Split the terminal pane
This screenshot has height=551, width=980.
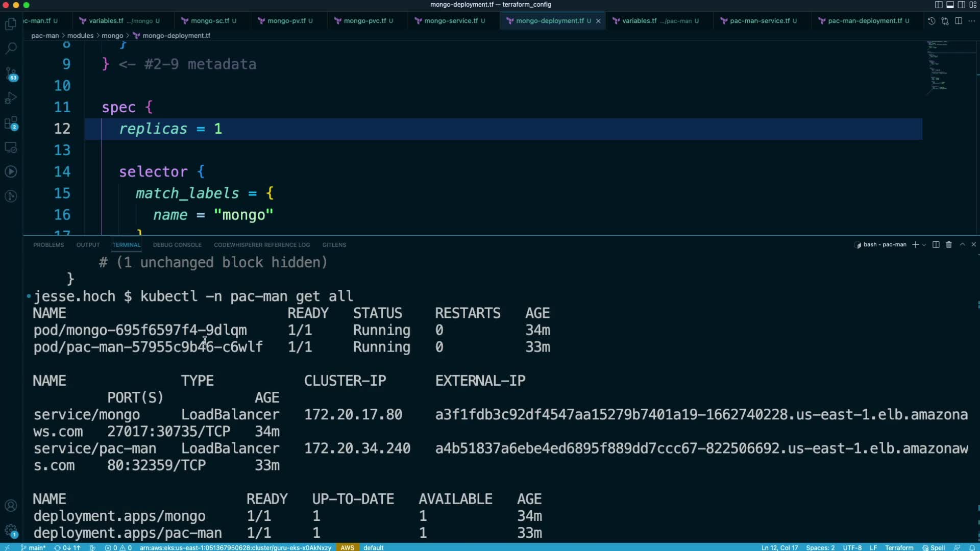click(x=936, y=245)
